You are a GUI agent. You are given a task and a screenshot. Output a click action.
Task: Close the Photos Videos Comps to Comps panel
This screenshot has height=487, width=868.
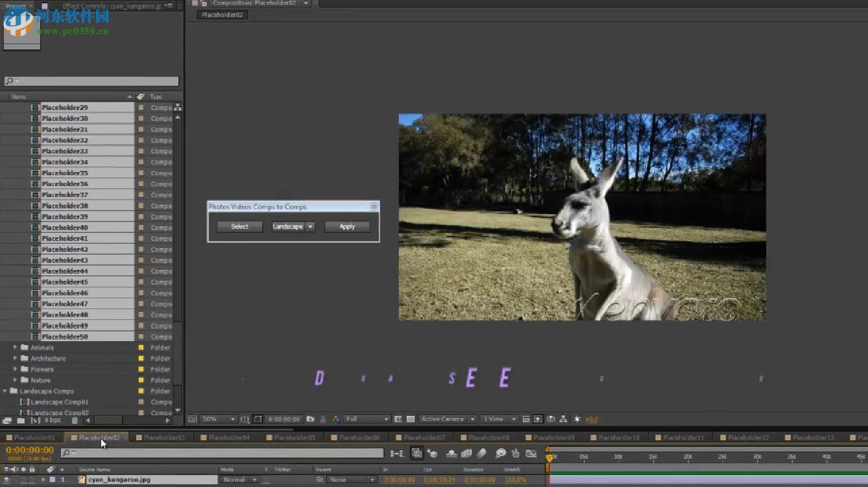[x=374, y=207]
